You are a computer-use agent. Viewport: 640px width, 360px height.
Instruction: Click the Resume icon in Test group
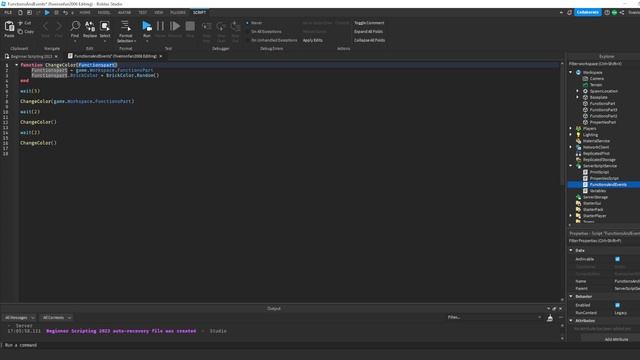[x=175, y=27]
